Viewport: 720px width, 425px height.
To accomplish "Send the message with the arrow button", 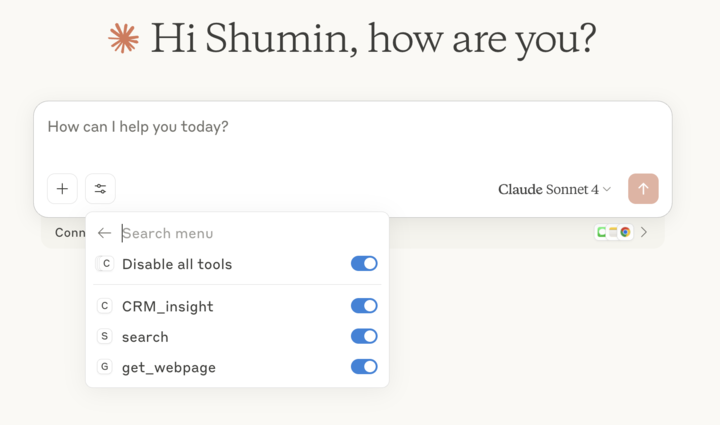I will [x=643, y=188].
